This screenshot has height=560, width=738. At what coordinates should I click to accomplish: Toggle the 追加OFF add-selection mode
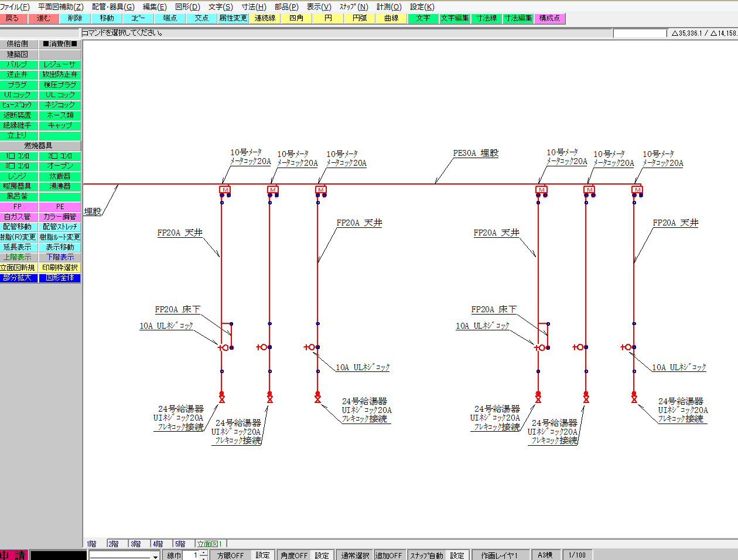point(388,555)
